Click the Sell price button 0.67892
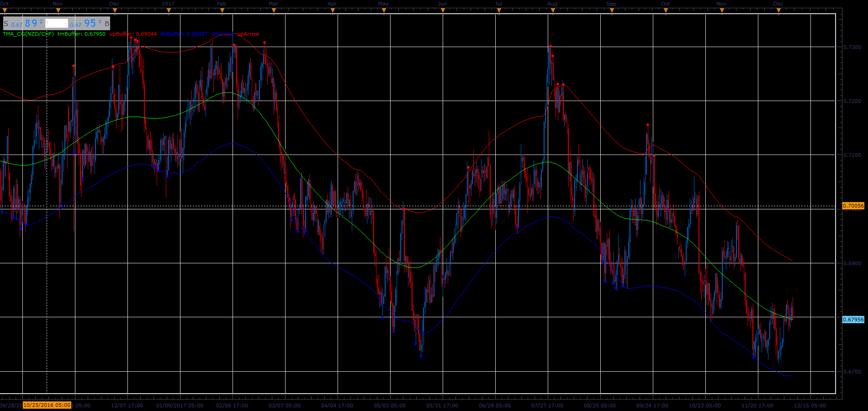The image size is (868, 411). point(24,23)
